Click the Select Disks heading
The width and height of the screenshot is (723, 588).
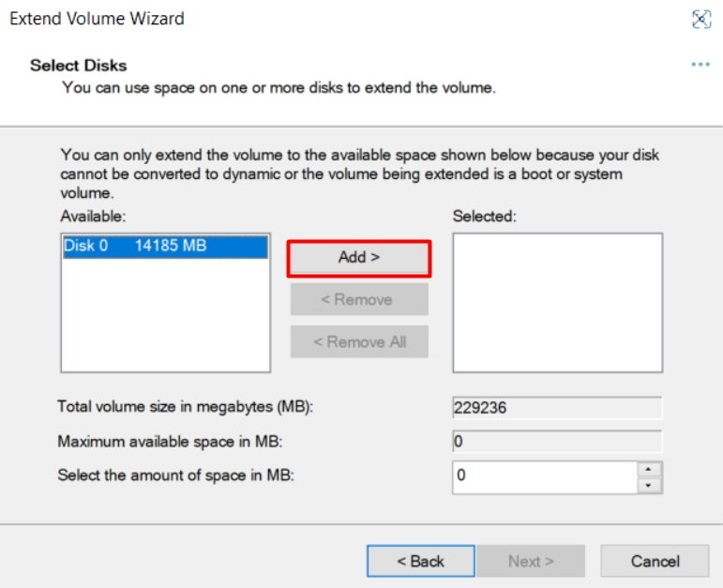pyautogui.click(x=79, y=66)
